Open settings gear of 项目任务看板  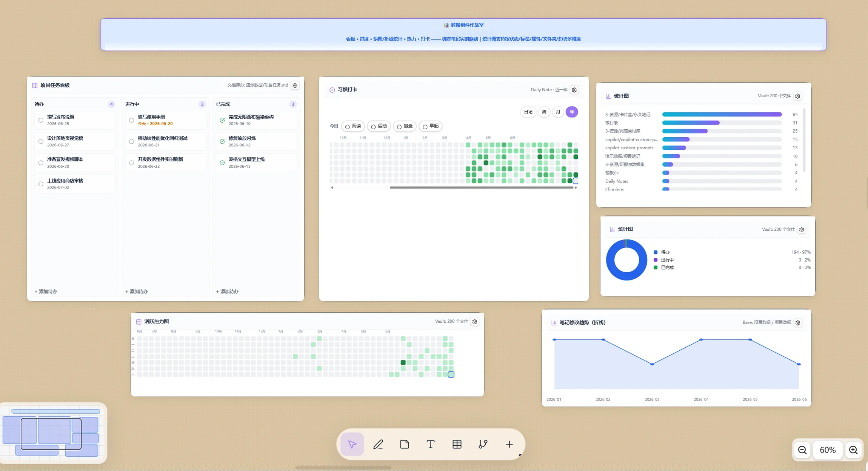[x=295, y=85]
